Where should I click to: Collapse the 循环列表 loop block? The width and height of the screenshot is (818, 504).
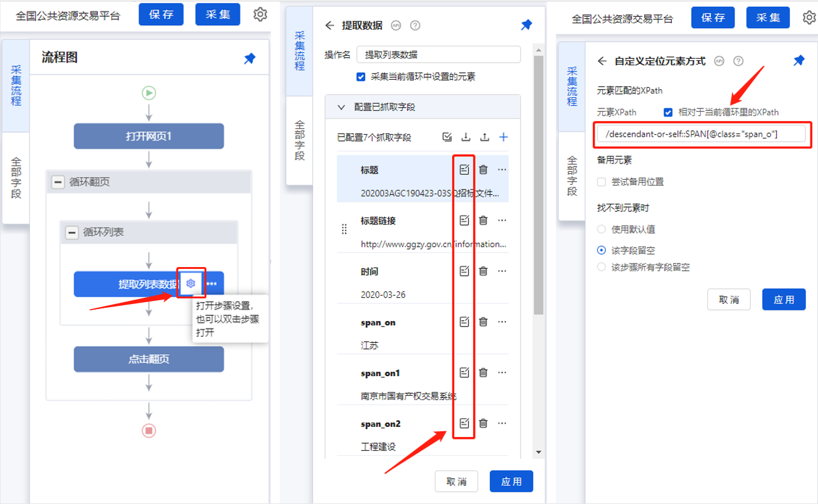pyautogui.click(x=72, y=233)
